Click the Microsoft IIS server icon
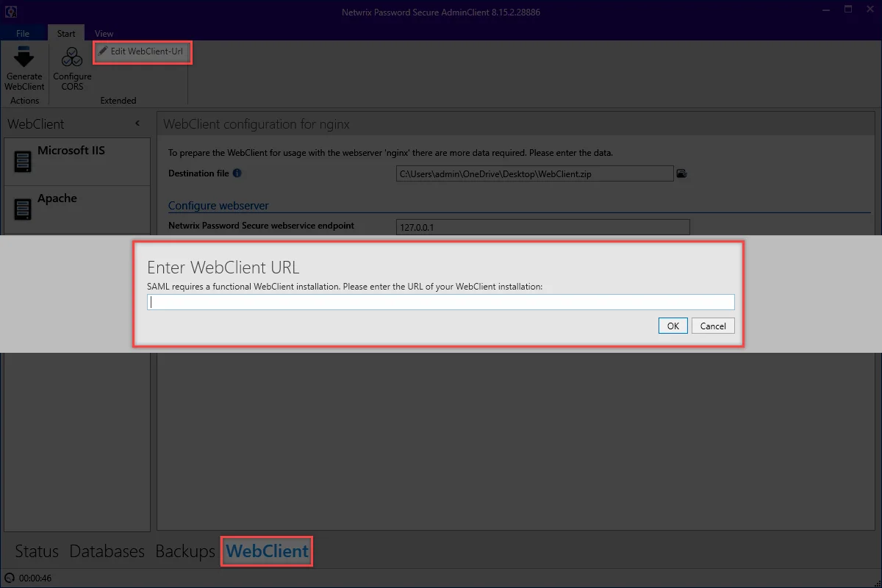This screenshot has height=588, width=882. point(23,160)
